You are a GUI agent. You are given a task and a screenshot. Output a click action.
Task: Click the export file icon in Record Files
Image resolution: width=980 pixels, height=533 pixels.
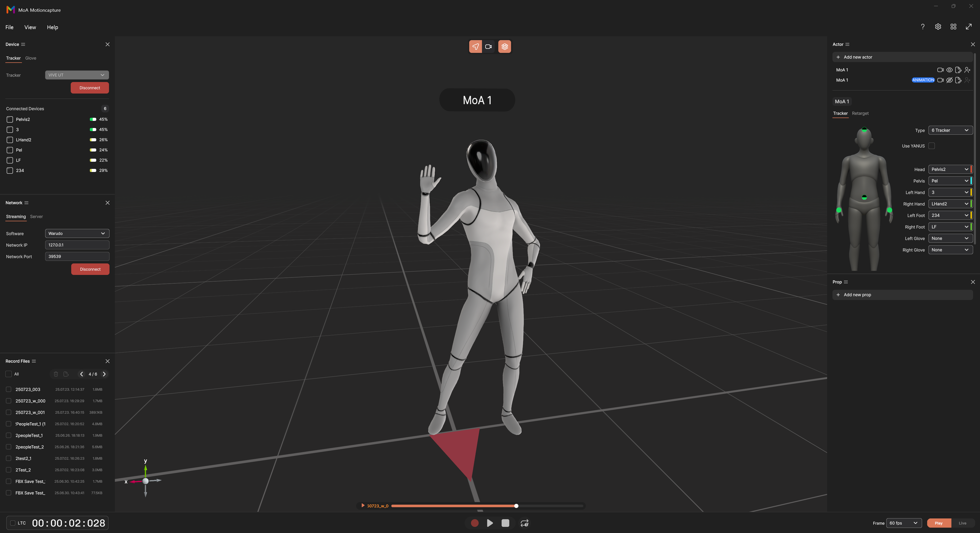click(x=66, y=374)
